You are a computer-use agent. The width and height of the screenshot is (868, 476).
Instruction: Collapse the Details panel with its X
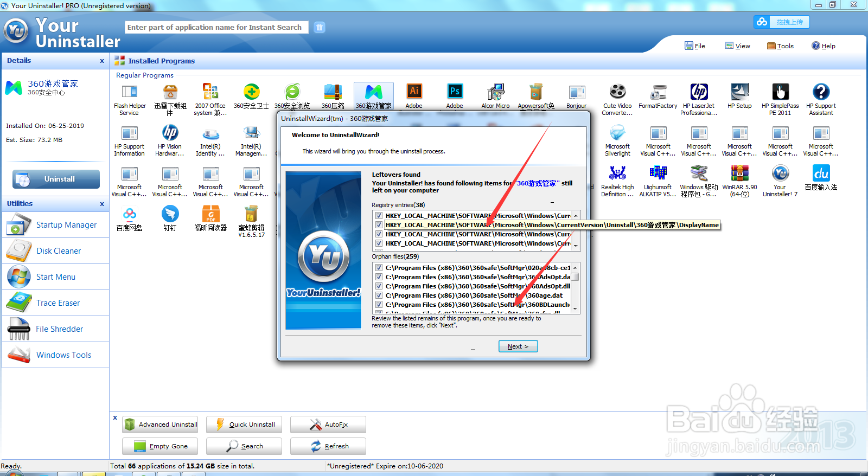[102, 61]
